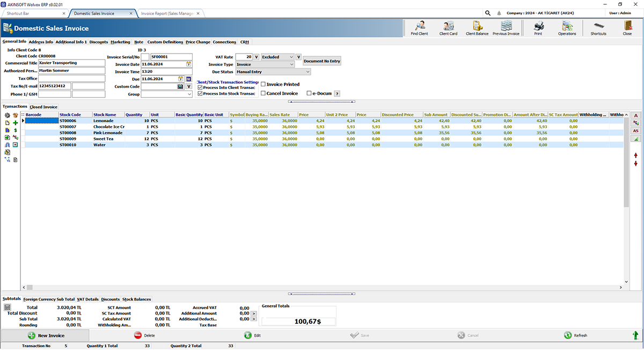The width and height of the screenshot is (644, 350).
Task: Open the Discounts tab in the header
Action: pyautogui.click(x=99, y=42)
